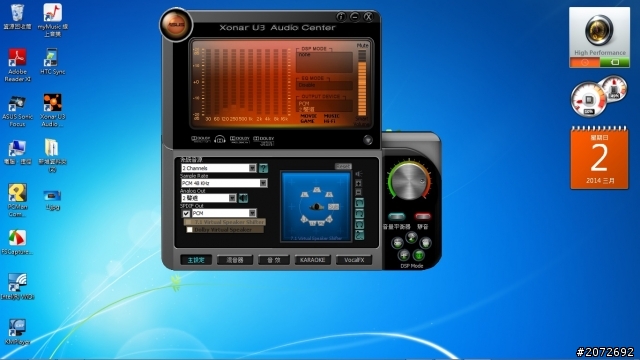Click the orange volume level meter

click(362, 83)
